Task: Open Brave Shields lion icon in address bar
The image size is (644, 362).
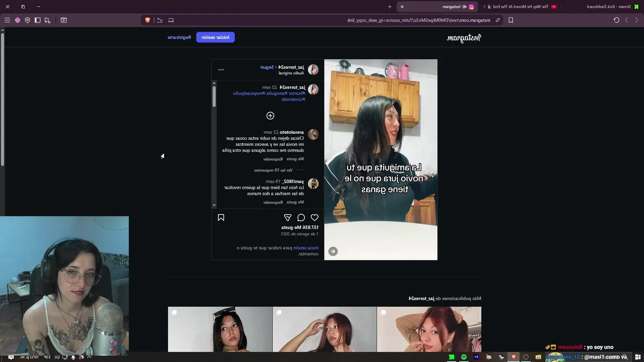Action: [147, 20]
